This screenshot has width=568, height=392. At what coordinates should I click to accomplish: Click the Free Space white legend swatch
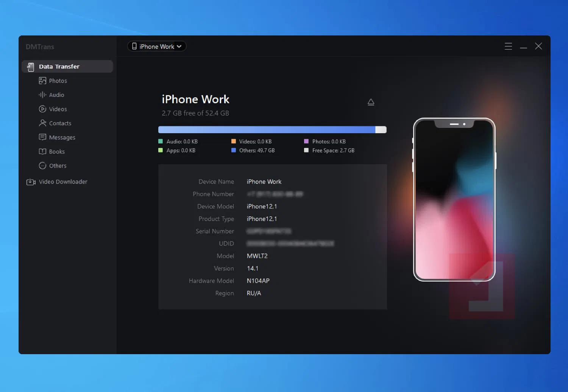(306, 150)
